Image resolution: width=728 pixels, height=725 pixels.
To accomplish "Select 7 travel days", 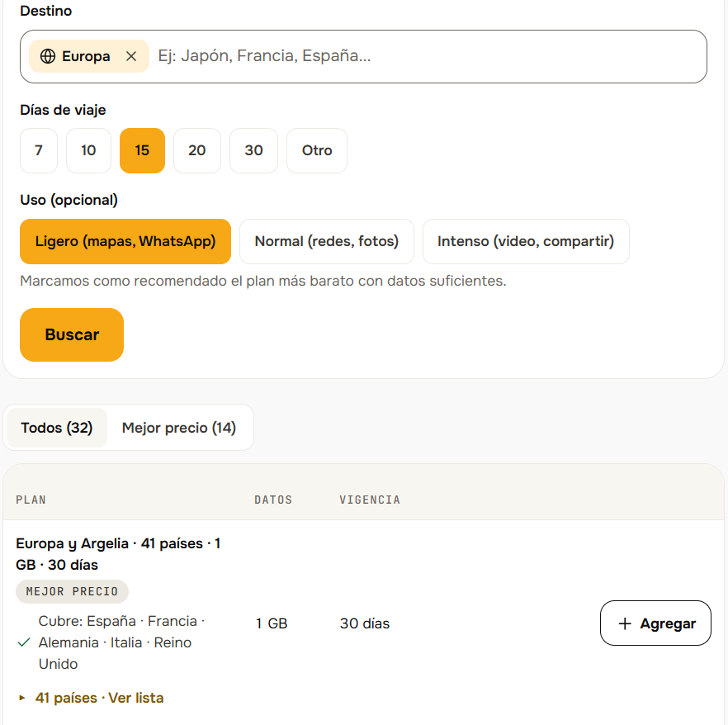I will [x=39, y=150].
